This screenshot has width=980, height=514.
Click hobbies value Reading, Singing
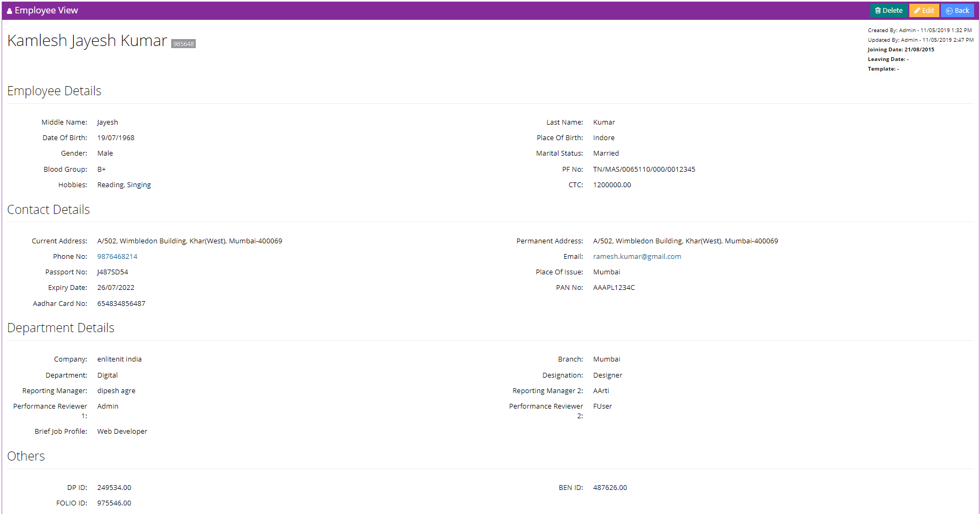coord(124,185)
